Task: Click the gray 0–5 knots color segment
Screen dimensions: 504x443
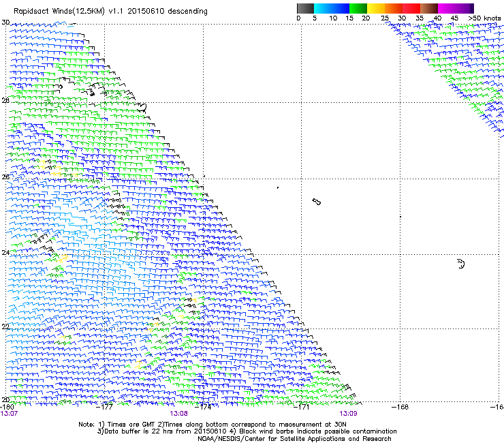Action: click(305, 8)
